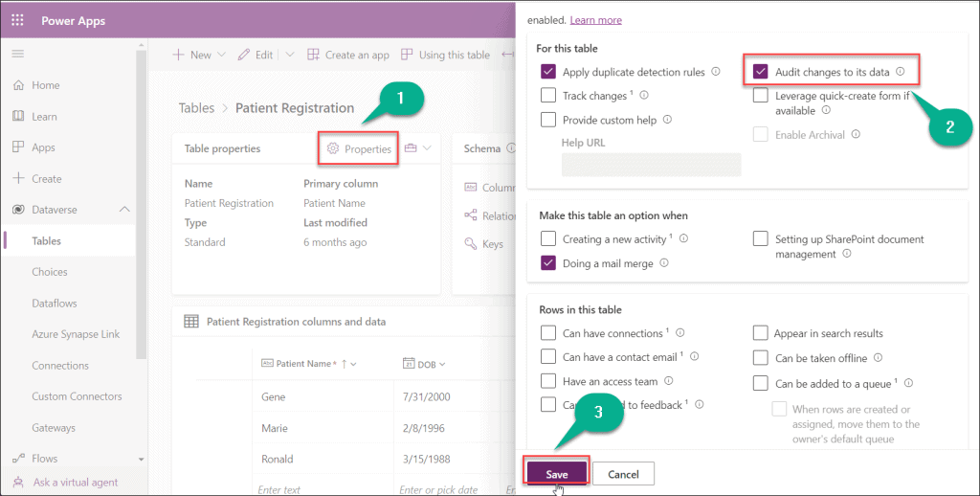This screenshot has width=980, height=496.
Task: Toggle the hamburger navigation menu
Action: coord(18,54)
